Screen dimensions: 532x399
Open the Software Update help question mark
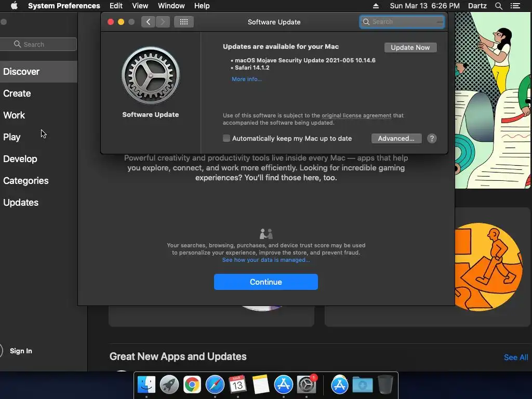[x=432, y=138]
